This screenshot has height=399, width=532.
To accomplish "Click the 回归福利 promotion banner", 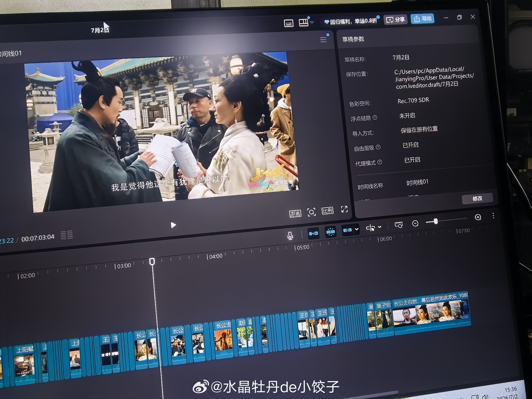I will [x=351, y=21].
